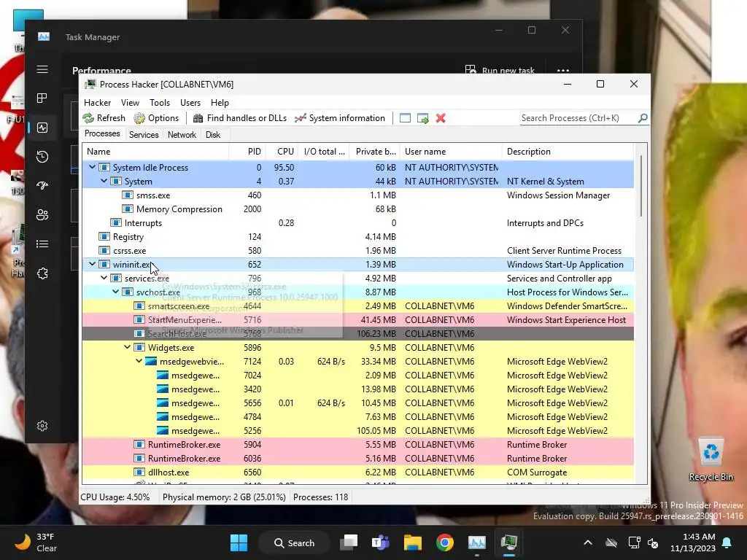Select the RuntimeBroker.exe row with PID 5904

pyautogui.click(x=357, y=444)
